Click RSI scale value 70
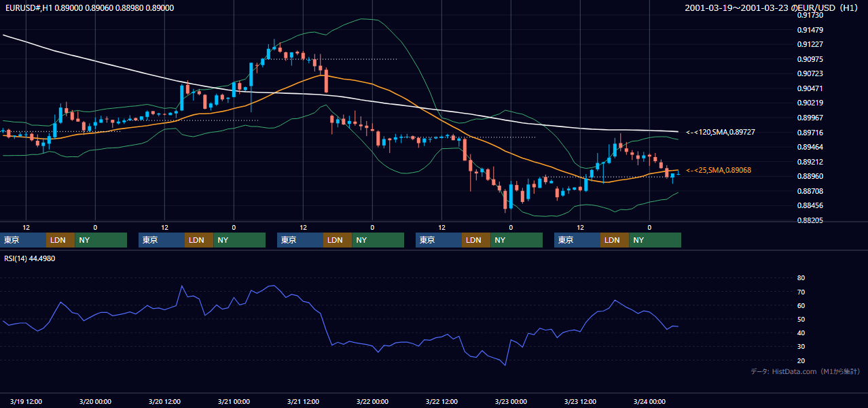This screenshot has height=408, width=868. [801, 292]
